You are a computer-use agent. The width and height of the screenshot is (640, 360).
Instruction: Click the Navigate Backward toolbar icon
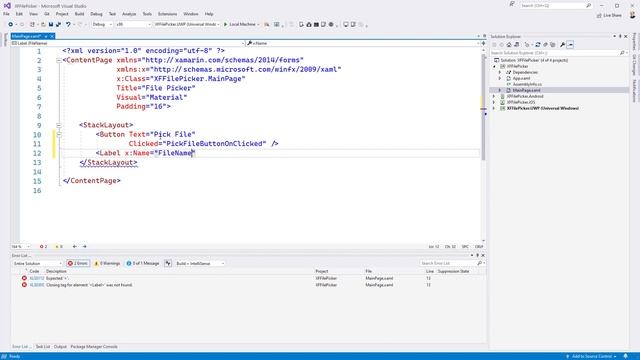point(10,24)
